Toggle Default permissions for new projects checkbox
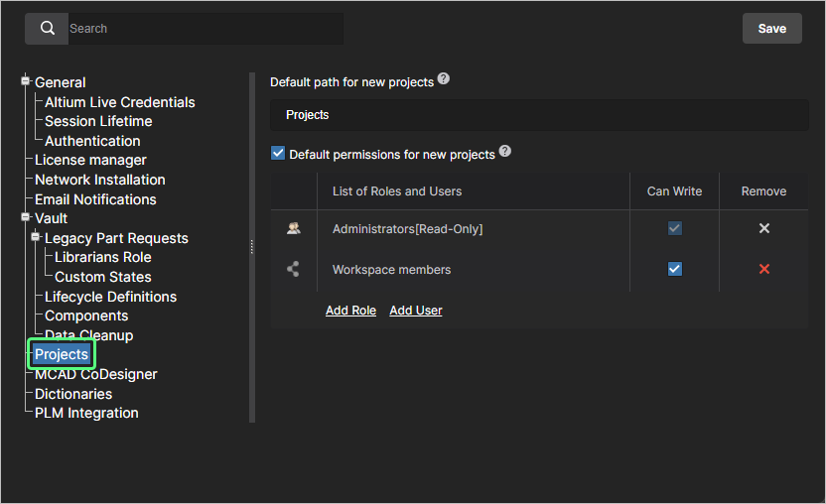 pyautogui.click(x=278, y=153)
